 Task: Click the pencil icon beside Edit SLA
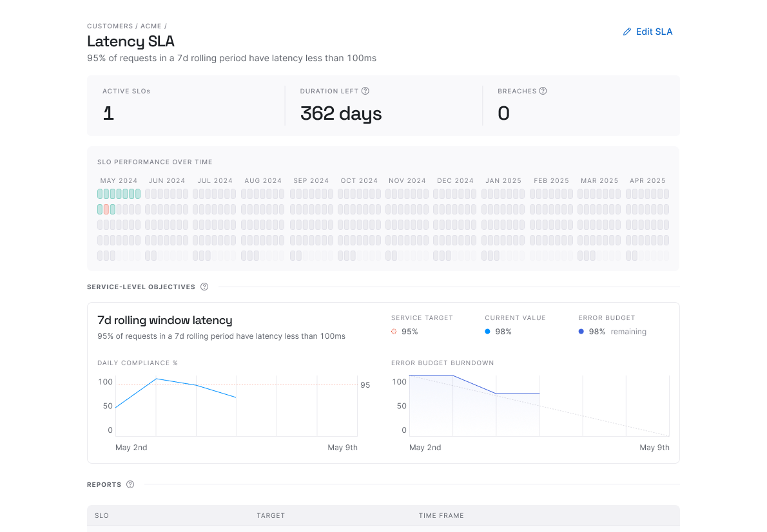pyautogui.click(x=627, y=32)
